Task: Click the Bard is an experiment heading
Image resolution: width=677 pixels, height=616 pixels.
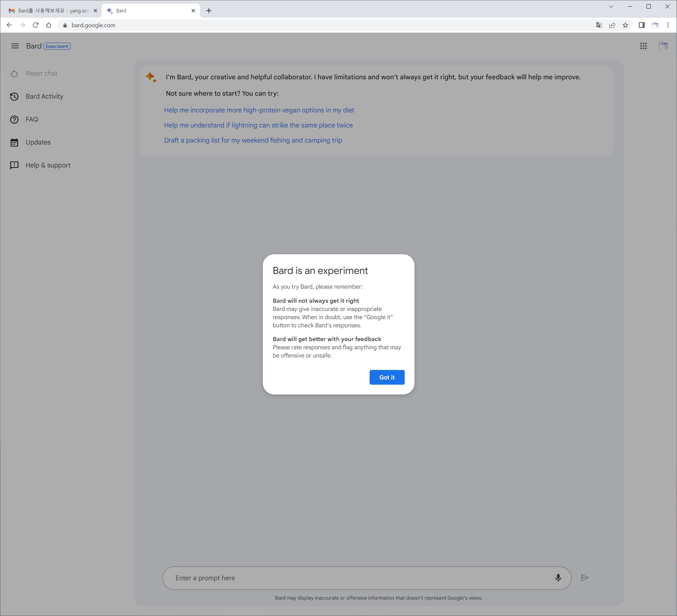Action: click(x=320, y=271)
